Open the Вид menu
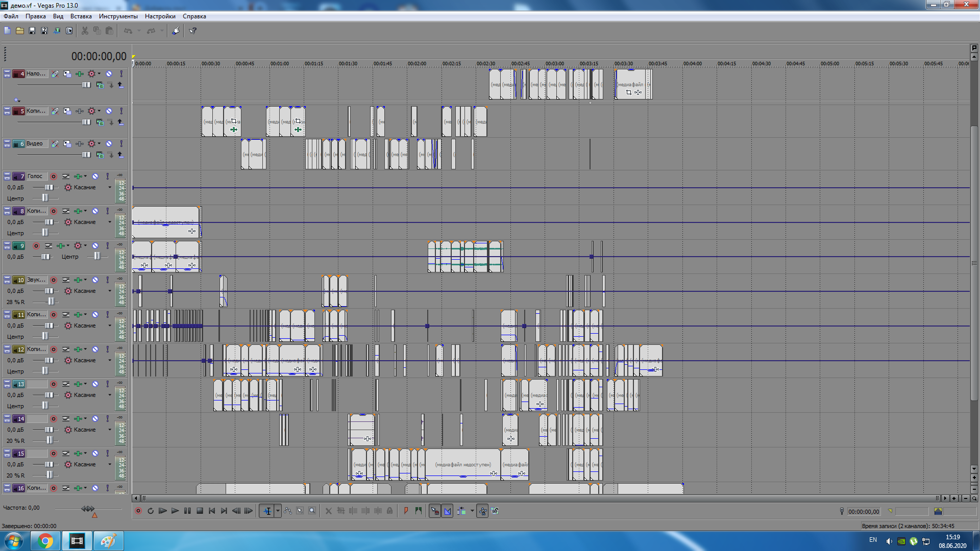 click(x=58, y=16)
